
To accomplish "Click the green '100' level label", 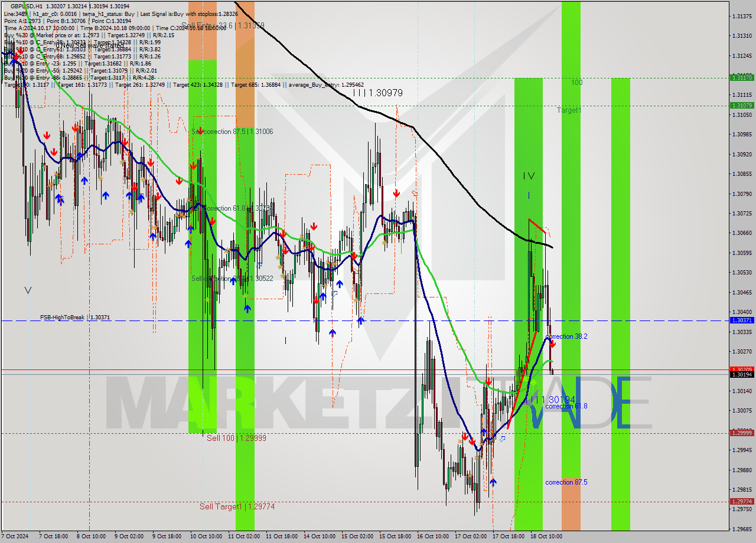I will [577, 83].
